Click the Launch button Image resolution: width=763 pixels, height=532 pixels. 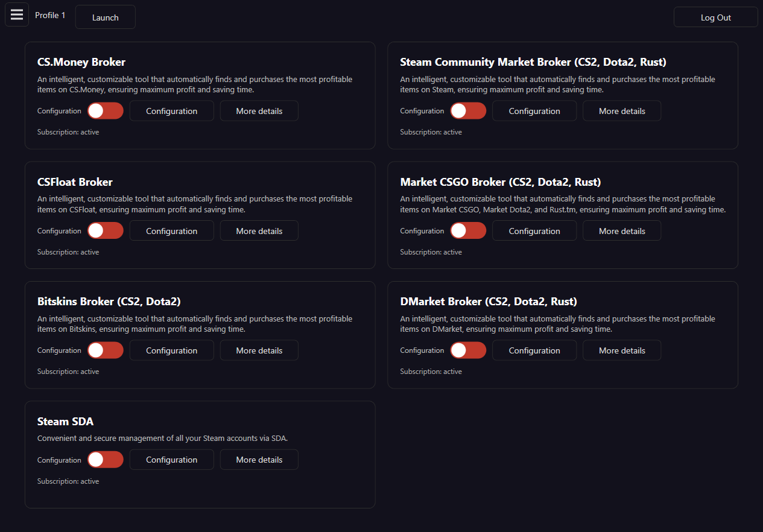pos(106,17)
